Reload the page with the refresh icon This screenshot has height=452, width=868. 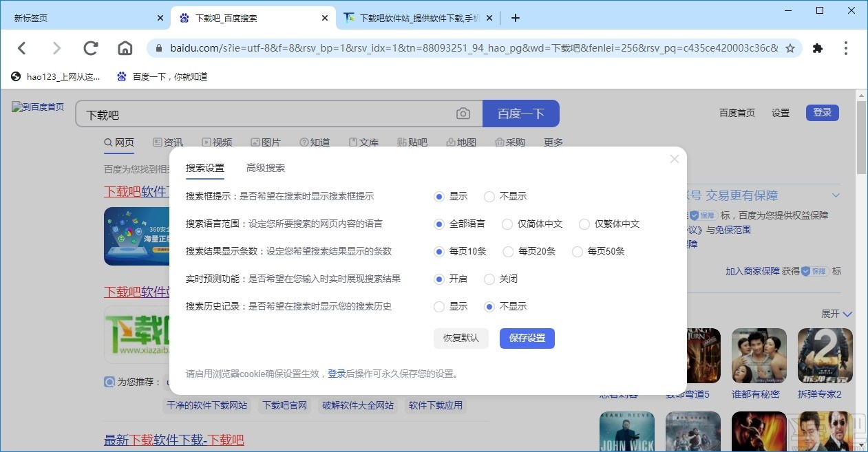tap(90, 48)
